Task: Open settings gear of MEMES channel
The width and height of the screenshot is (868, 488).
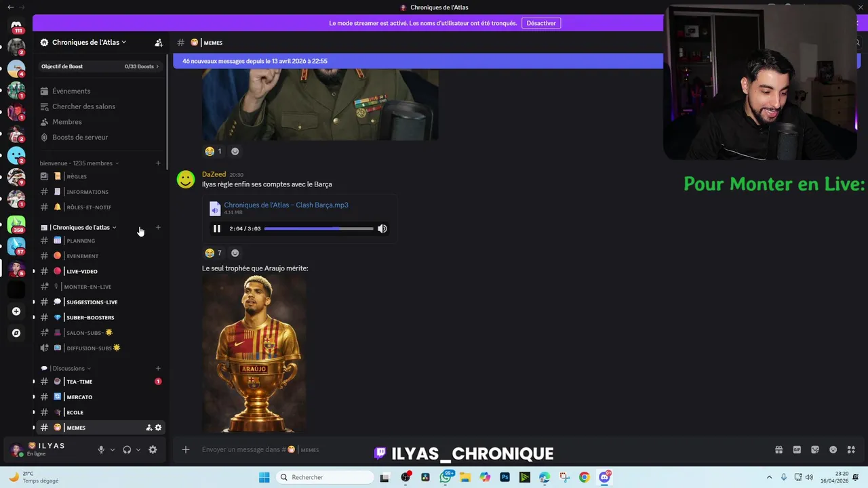Action: 159,428
